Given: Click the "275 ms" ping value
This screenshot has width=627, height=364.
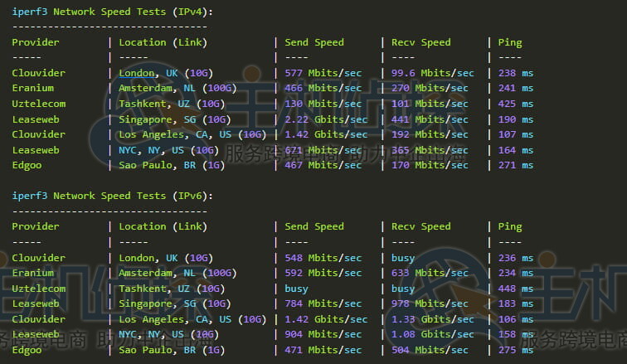Looking at the screenshot, I should pos(516,350).
